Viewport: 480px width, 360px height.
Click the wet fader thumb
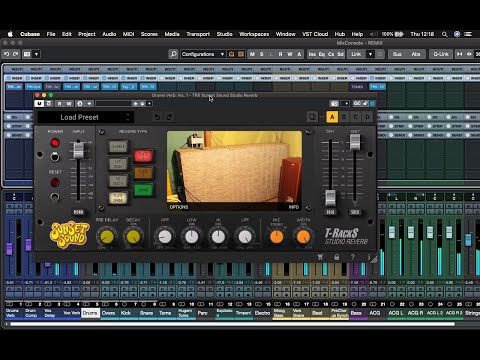[355, 142]
